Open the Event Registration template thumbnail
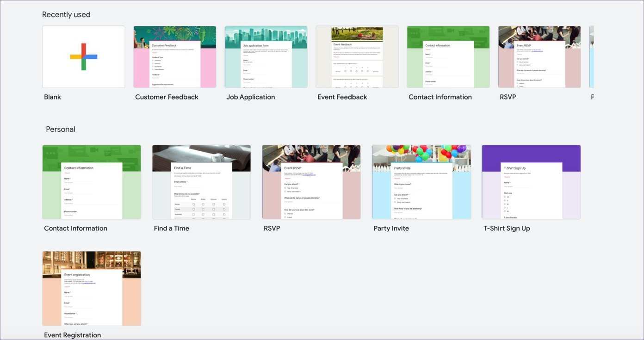 [92, 288]
